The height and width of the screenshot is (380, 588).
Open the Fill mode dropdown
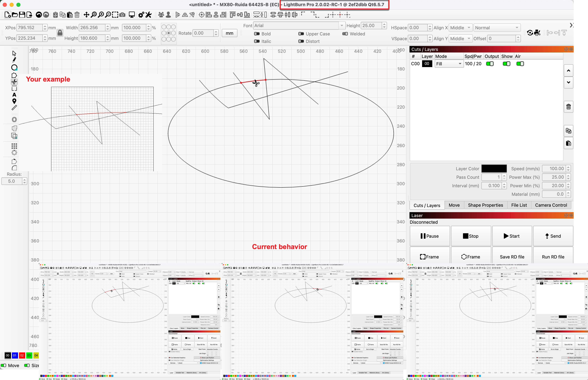449,64
